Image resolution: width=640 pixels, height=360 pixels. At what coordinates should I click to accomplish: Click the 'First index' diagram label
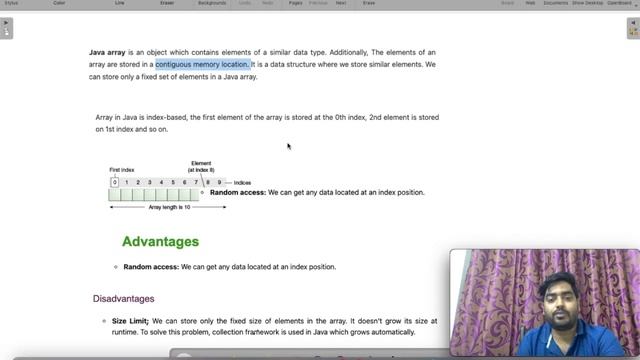pos(122,170)
